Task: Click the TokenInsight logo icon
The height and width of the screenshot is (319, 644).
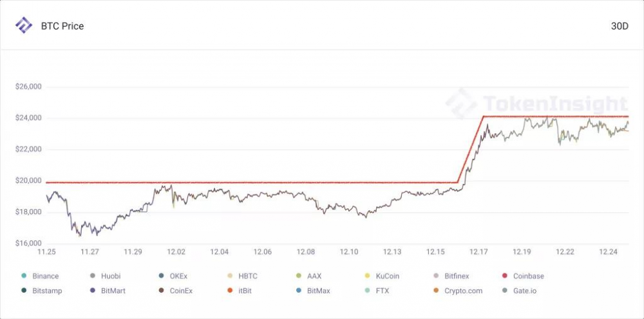Action: 24,26
